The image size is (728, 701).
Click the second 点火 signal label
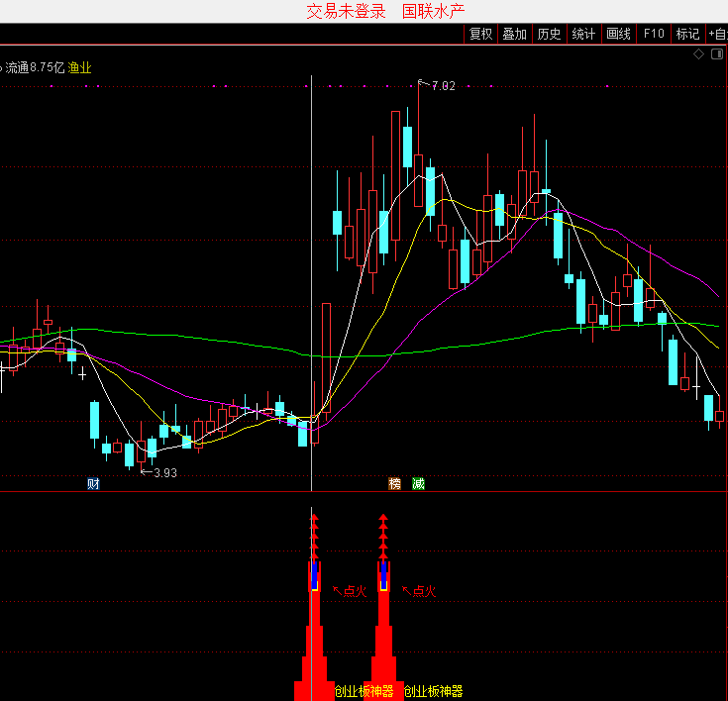424,591
